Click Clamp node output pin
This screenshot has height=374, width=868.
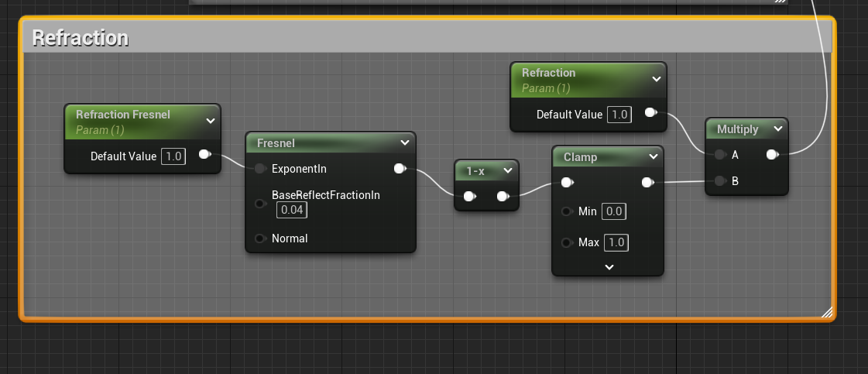click(x=647, y=183)
